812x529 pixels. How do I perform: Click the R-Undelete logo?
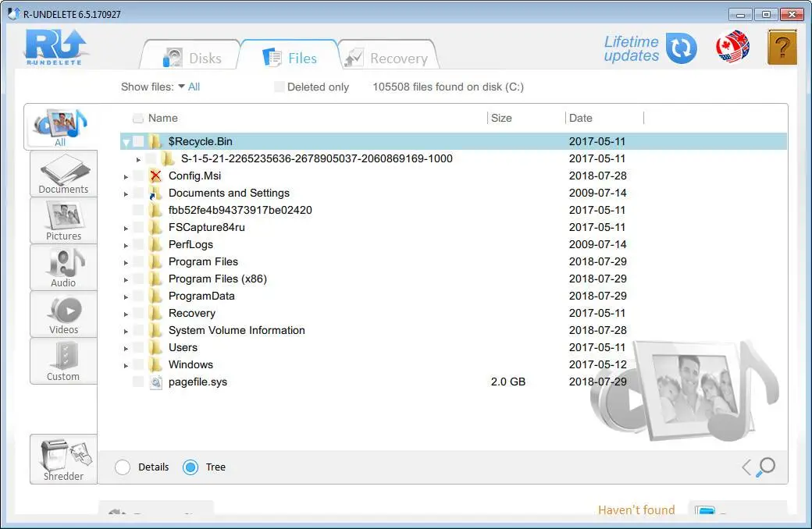(56, 47)
